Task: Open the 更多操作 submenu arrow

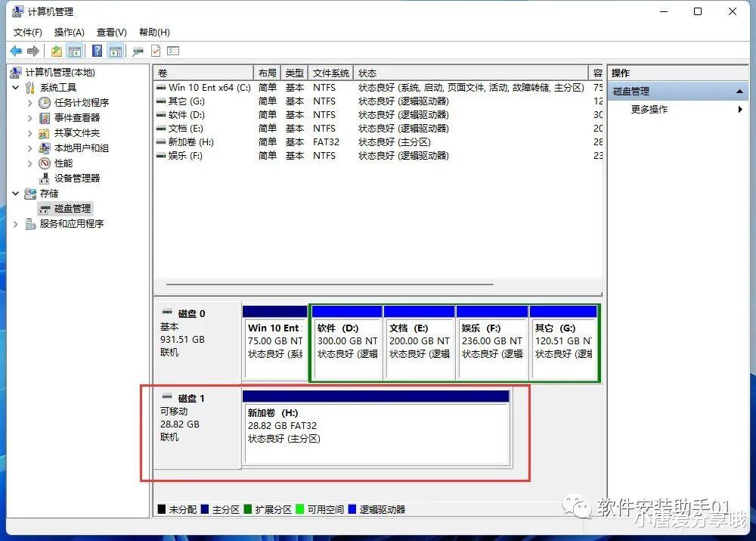Action: point(740,110)
